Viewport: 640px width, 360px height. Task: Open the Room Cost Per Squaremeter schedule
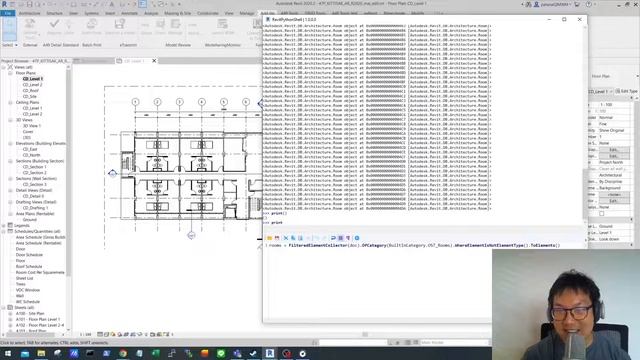[40, 272]
